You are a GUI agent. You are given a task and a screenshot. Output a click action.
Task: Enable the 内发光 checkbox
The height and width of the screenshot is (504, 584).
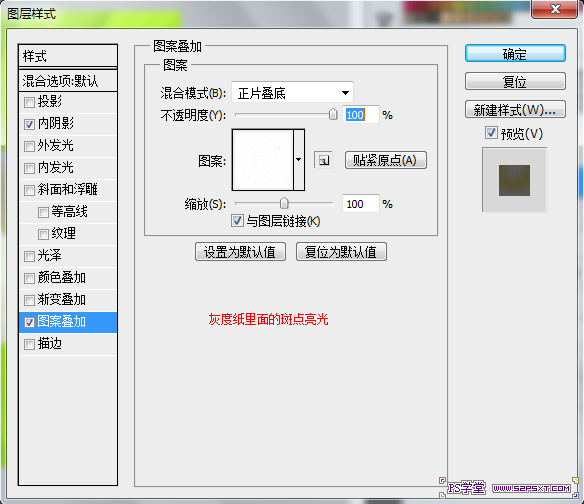pos(29,168)
